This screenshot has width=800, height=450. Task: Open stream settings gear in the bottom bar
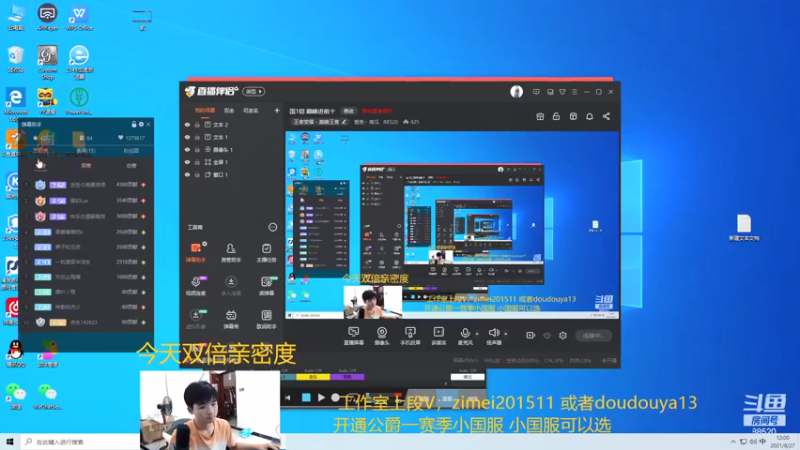tap(563, 335)
